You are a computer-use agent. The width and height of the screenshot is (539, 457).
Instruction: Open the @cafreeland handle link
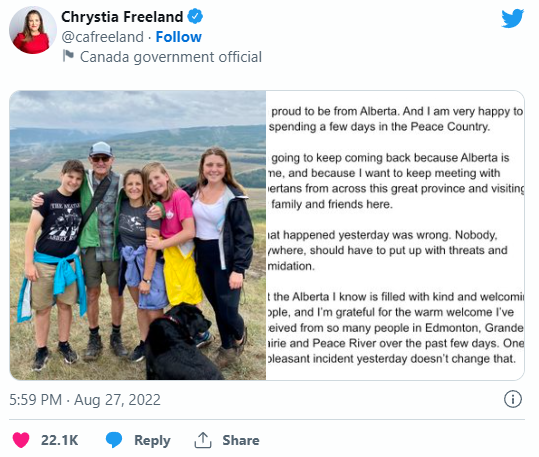tap(102, 37)
